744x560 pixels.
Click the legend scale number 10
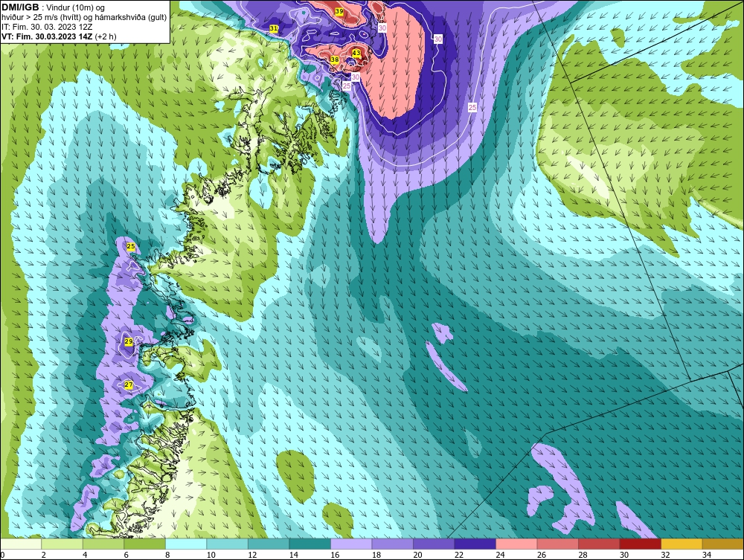tap(211, 555)
